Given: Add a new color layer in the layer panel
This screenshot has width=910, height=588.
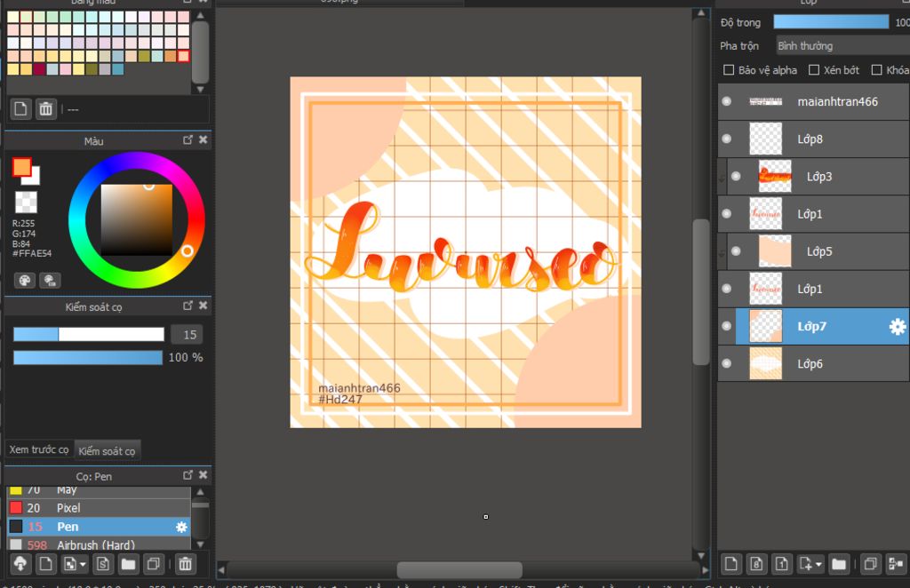Looking at the screenshot, I should point(731,564).
